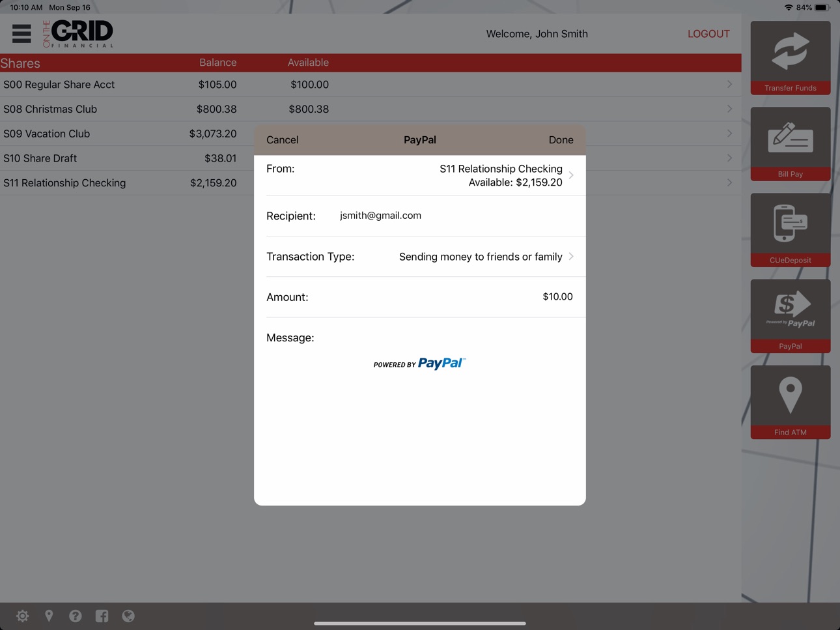Viewport: 840px width, 630px height.
Task: Tap the Welcome, John Smith text
Action: [537, 34]
